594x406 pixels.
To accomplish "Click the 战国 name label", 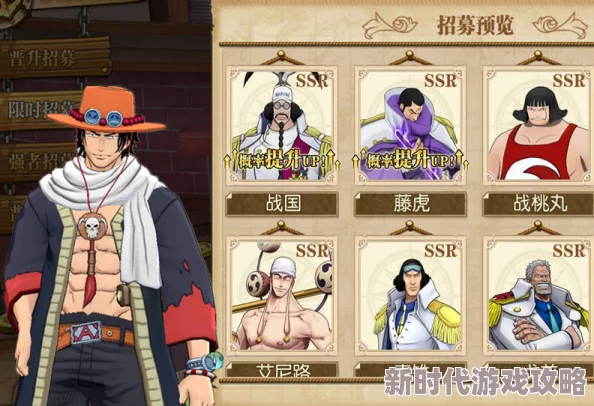I will (x=282, y=204).
